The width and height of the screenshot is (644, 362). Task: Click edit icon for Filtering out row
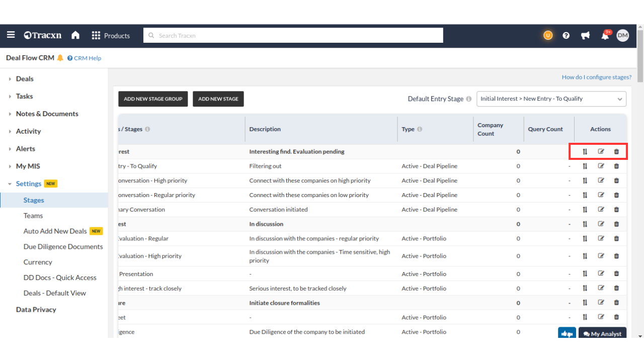(601, 166)
